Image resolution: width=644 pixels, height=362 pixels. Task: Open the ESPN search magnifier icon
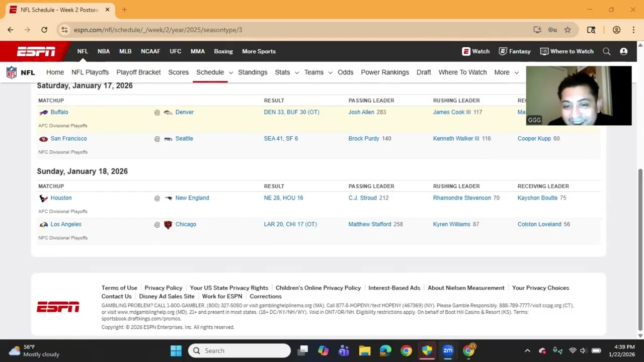tap(606, 51)
